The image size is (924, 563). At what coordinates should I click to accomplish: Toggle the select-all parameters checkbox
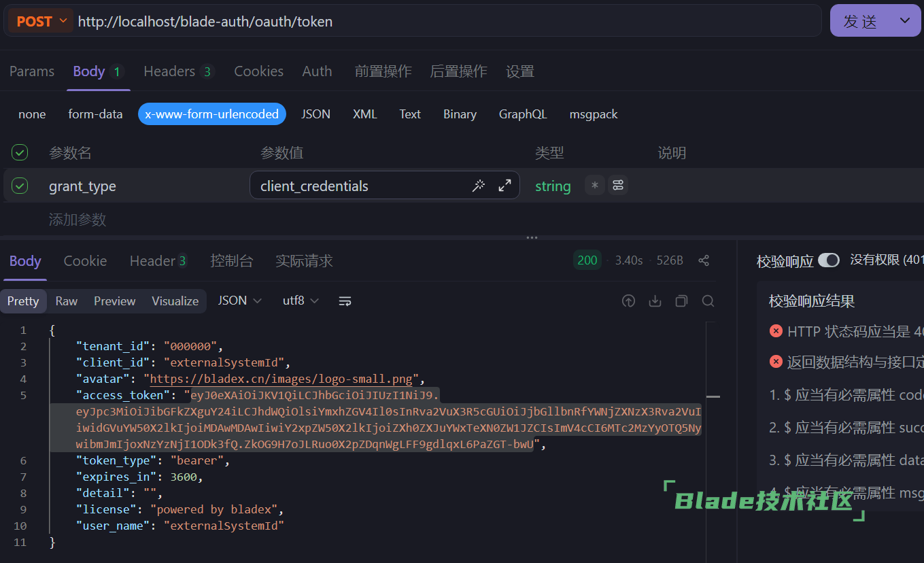pyautogui.click(x=20, y=153)
